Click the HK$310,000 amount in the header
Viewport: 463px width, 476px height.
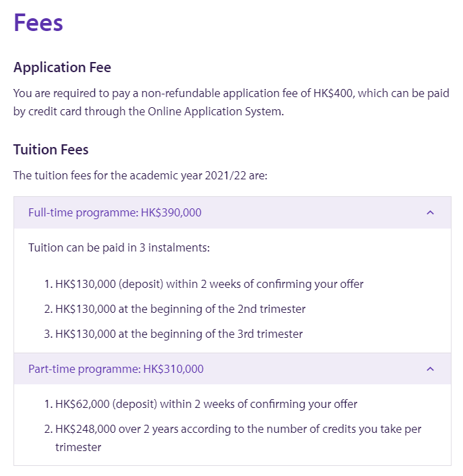[x=173, y=369]
